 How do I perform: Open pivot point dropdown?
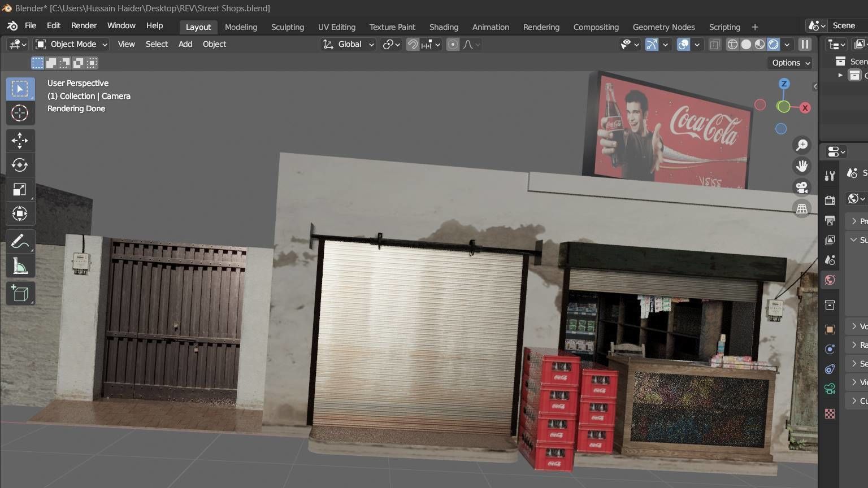tap(391, 44)
